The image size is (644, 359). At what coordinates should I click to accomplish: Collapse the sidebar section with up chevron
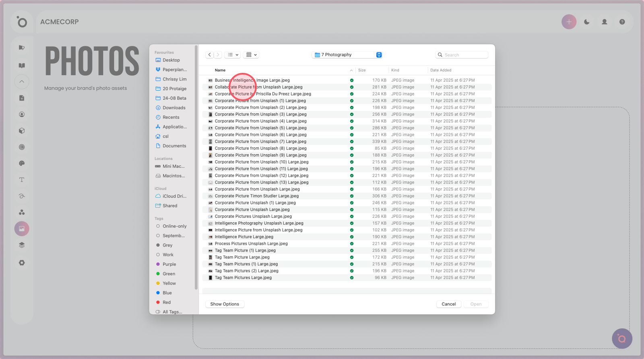pyautogui.click(x=22, y=82)
